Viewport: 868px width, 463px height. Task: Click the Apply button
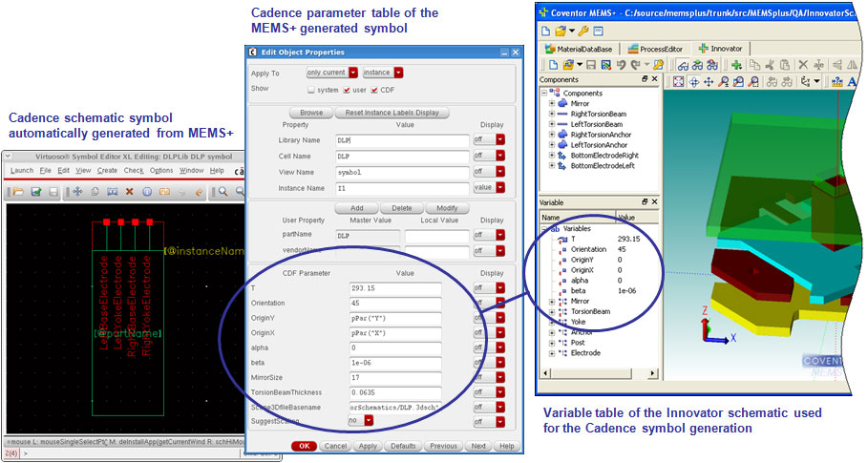click(x=368, y=446)
